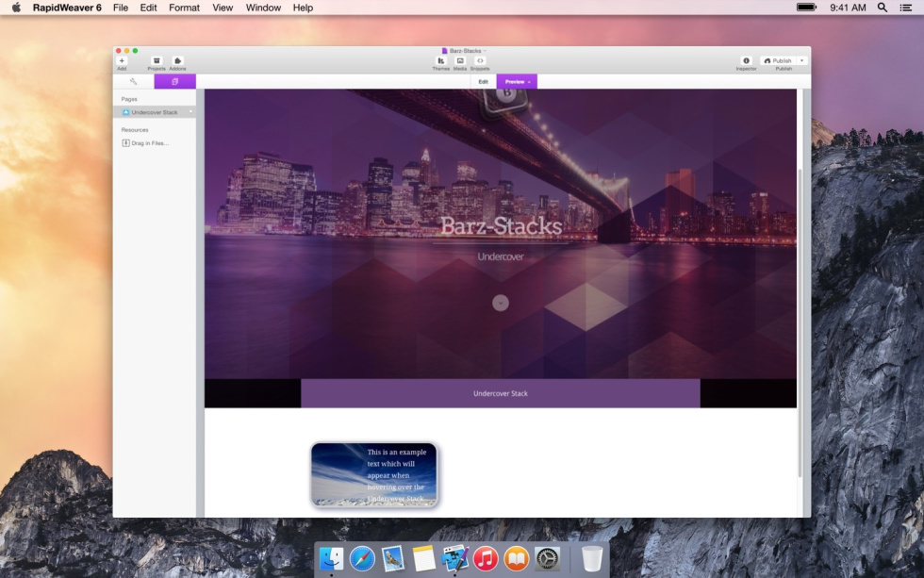Viewport: 924px width, 578px height.
Task: Open the Help menu
Action: [303, 8]
